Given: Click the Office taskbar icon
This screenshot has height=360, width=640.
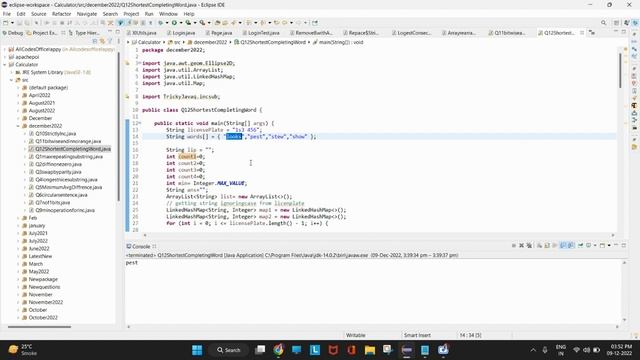Looking at the screenshot, I should pos(351,350).
